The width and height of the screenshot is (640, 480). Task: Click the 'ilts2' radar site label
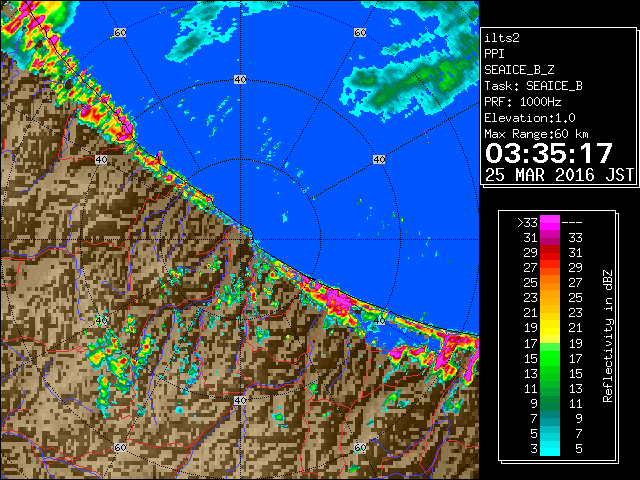tap(502, 38)
